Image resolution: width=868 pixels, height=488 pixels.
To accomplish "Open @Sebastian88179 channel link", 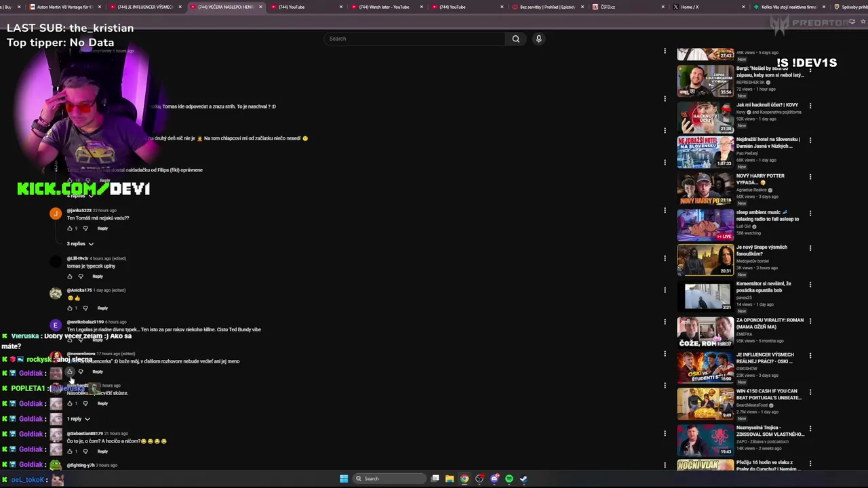I will [85, 434].
